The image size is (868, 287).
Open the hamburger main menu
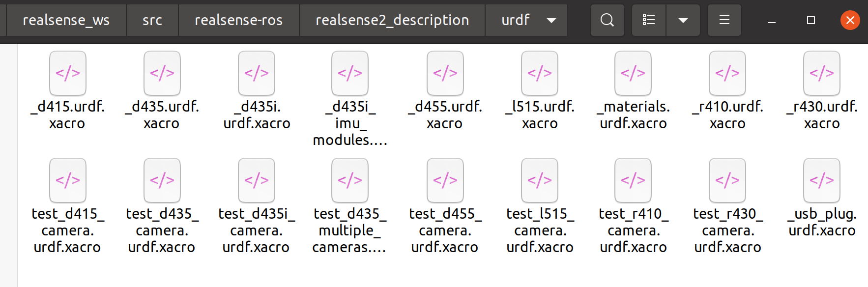[x=724, y=20]
